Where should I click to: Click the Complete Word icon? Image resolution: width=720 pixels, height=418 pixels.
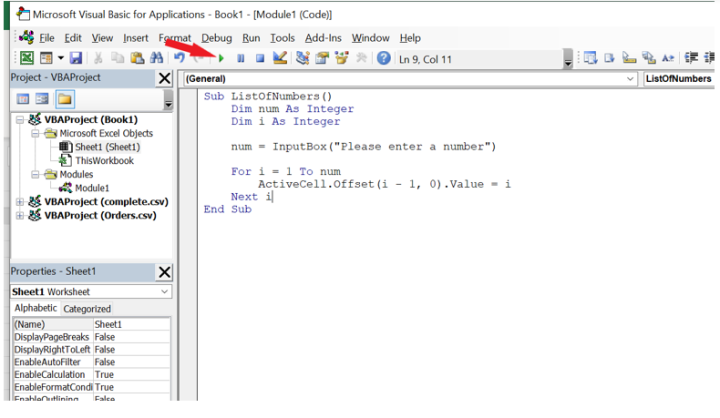(x=668, y=58)
